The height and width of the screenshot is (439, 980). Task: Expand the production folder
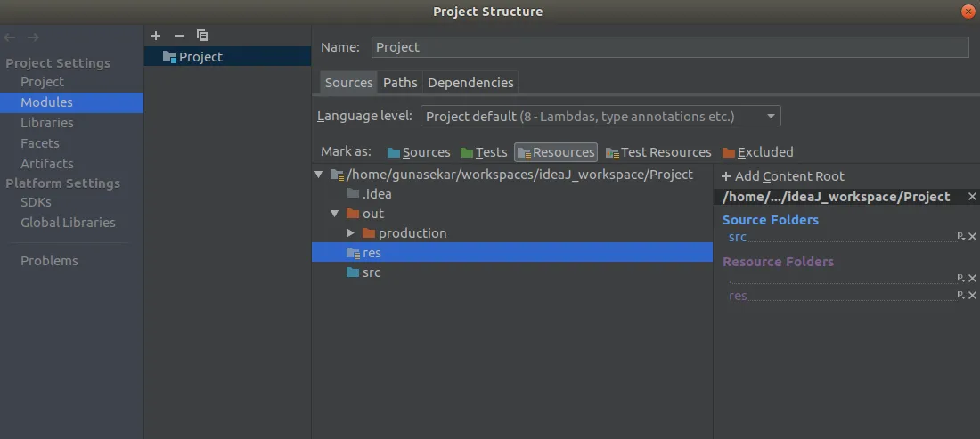351,233
